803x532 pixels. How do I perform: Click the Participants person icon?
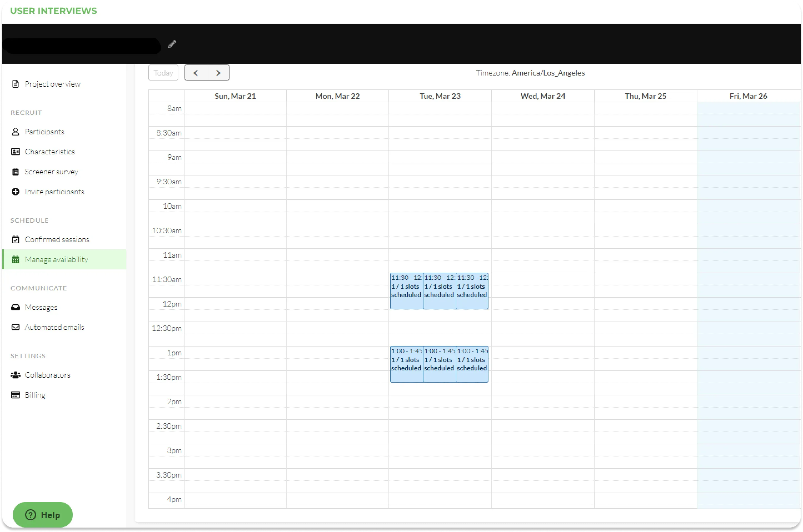coord(16,132)
